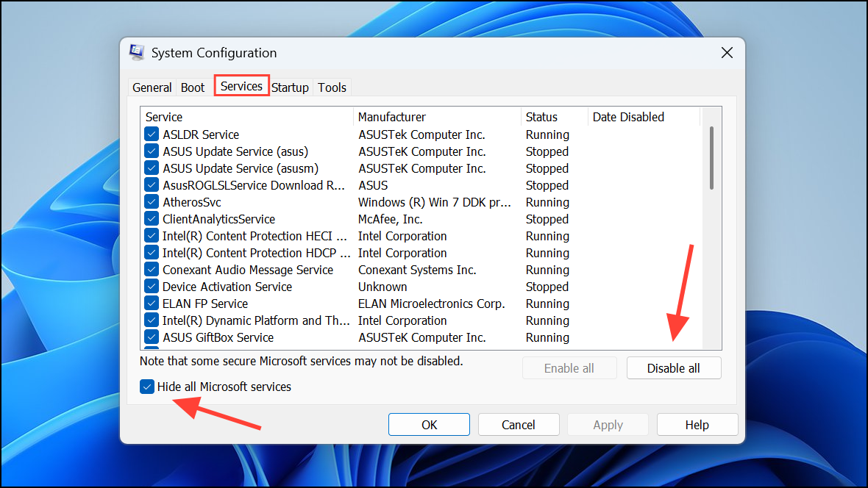This screenshot has height=488, width=868.
Task: Uncheck Conexant Audio Message Service checkbox
Action: [151, 270]
